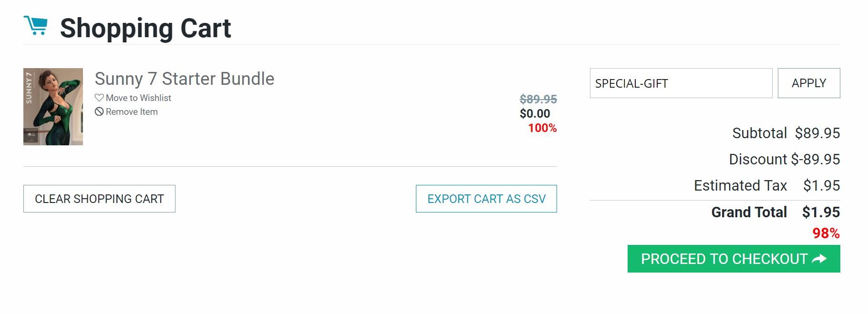Viewport: 868px width, 314px height.
Task: Focus the promo code field containing SPECIAL-GIFT
Action: [681, 83]
